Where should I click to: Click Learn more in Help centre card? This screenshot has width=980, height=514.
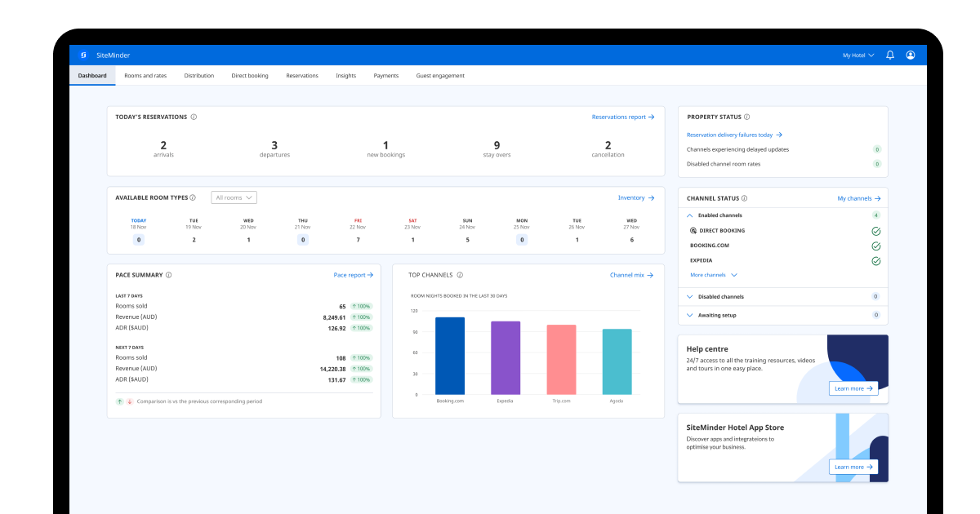click(853, 388)
